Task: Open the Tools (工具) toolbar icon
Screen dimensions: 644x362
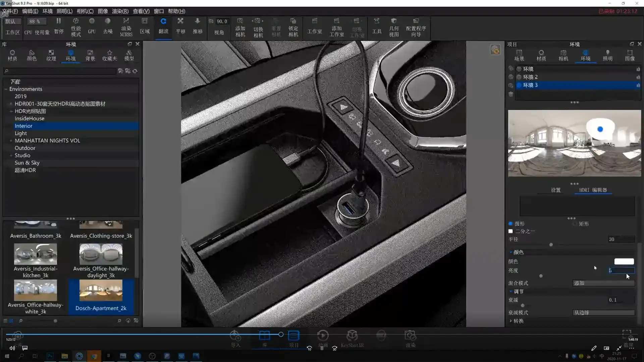Action: pyautogui.click(x=377, y=21)
